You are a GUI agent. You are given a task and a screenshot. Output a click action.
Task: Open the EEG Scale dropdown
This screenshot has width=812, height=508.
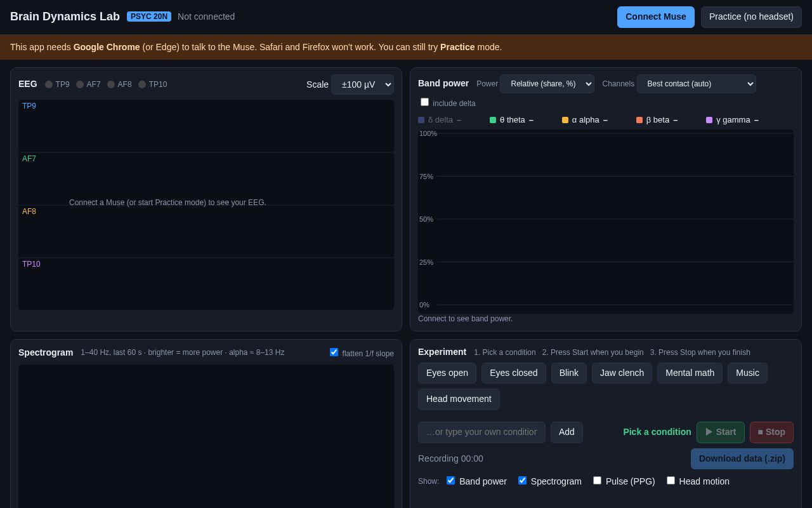[362, 84]
